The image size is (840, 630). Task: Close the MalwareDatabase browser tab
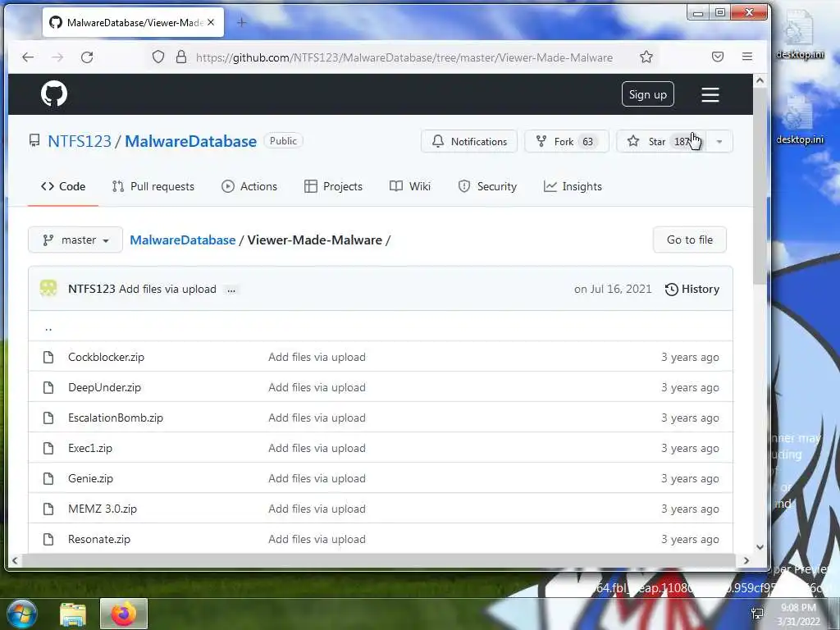211,22
